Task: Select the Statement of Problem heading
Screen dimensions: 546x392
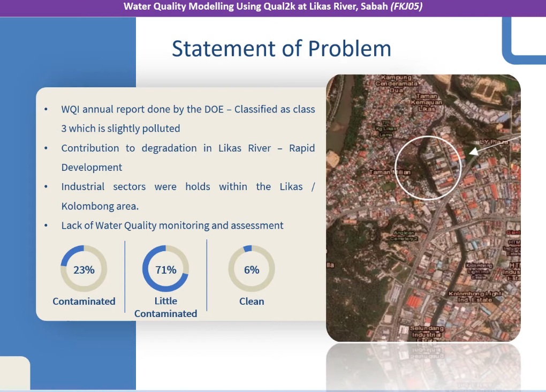Action: tap(281, 49)
